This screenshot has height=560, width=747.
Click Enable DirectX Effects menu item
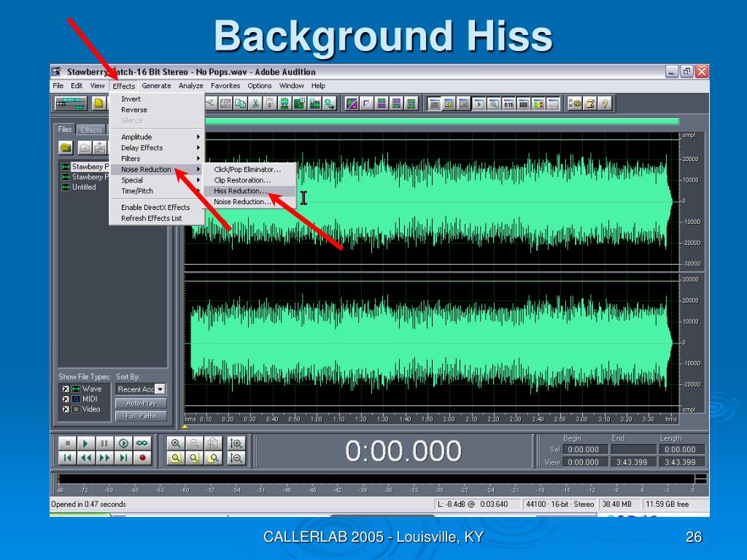[x=157, y=208]
